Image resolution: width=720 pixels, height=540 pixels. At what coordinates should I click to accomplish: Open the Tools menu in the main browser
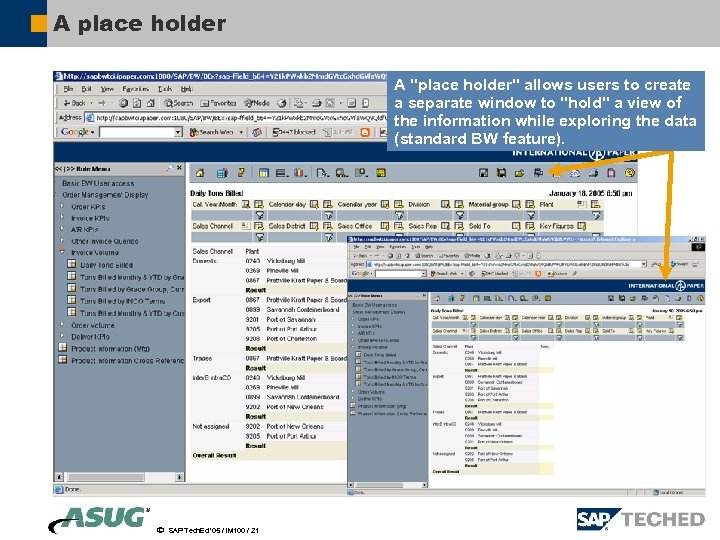pos(165,89)
